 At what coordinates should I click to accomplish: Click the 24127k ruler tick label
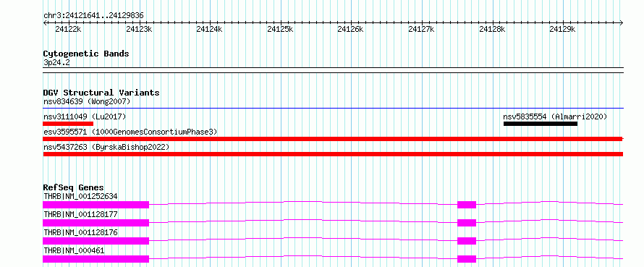[x=421, y=29]
